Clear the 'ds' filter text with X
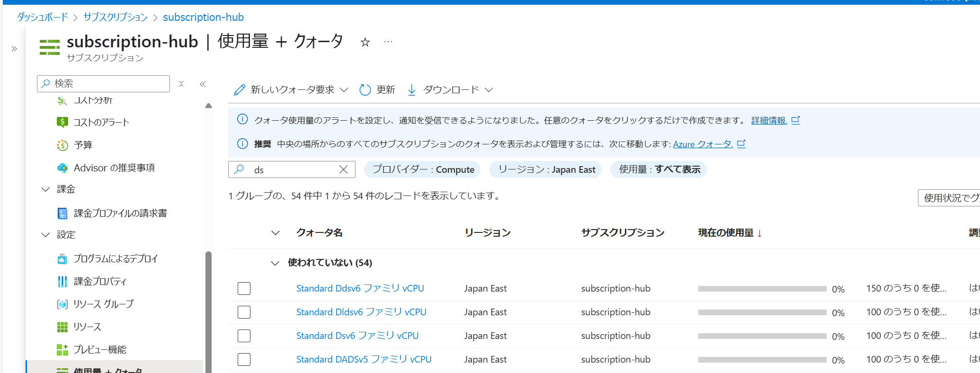Viewport: 980px width, 373px height. point(344,169)
